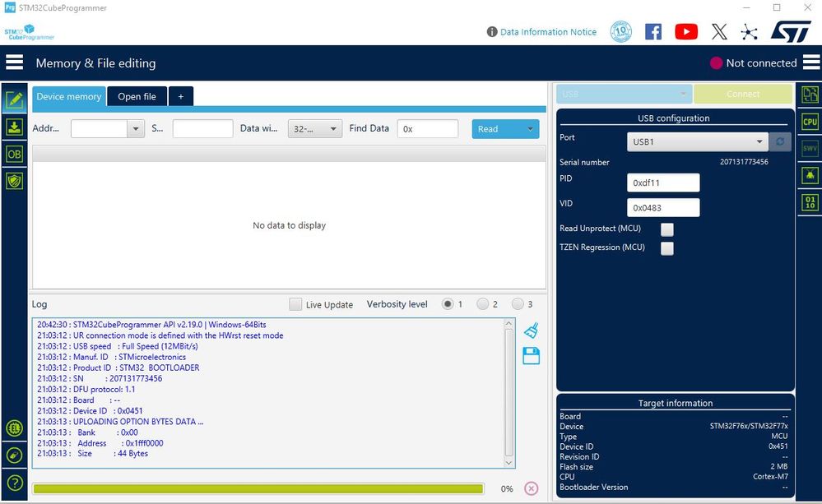Clear the log with broom icon

coord(531,331)
